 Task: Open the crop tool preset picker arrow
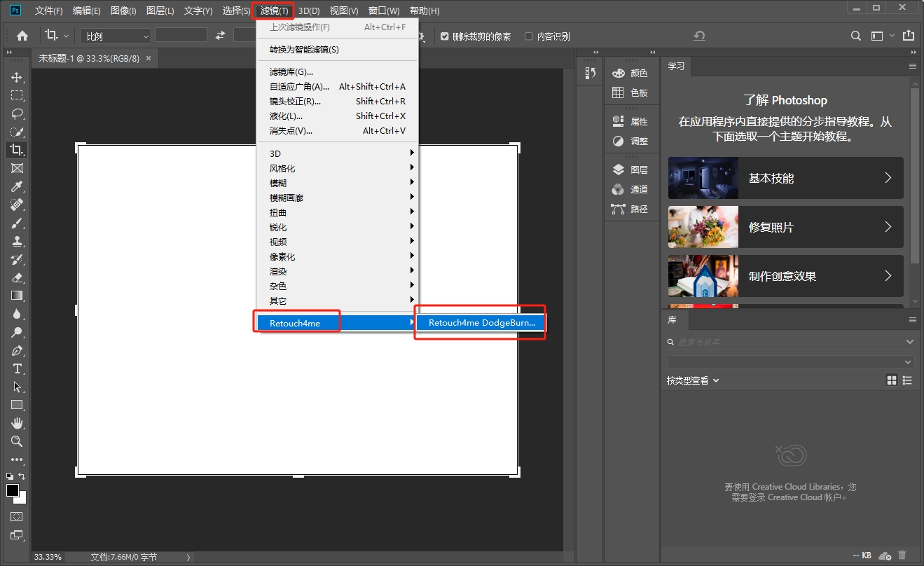point(67,36)
